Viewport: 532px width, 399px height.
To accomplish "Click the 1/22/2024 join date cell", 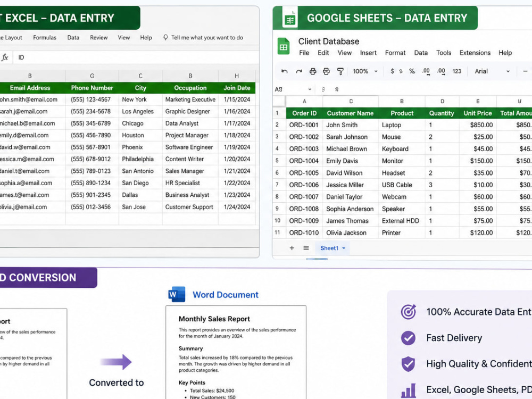I will pos(237,183).
